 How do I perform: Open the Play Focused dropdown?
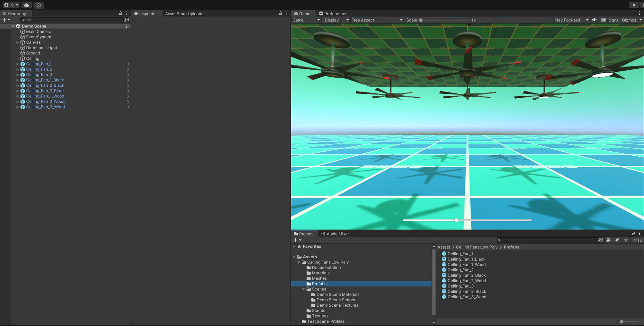pos(571,20)
